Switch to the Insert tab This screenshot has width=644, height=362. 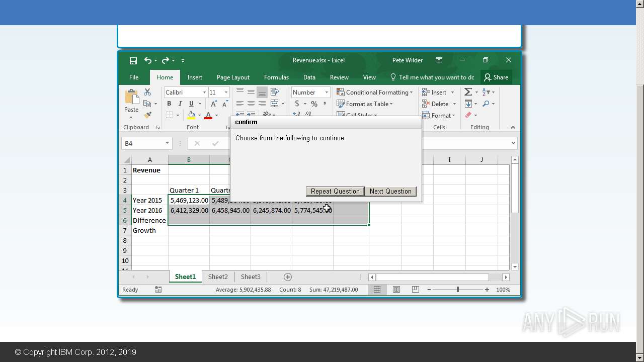click(x=195, y=77)
